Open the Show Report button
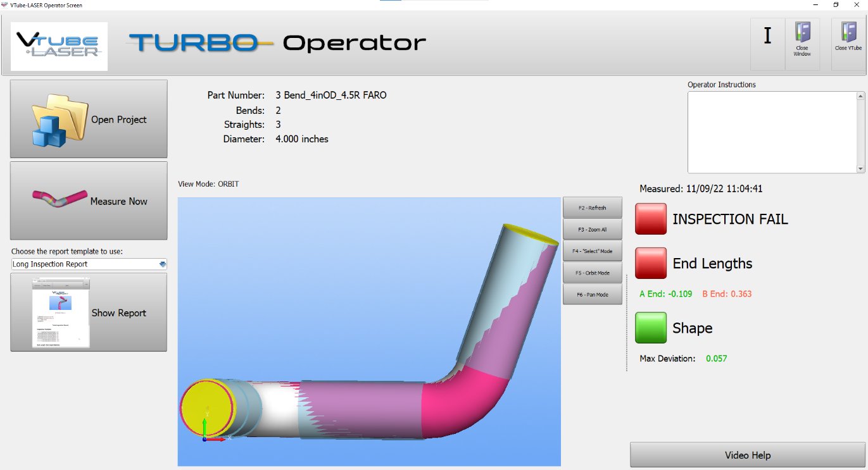This screenshot has height=470, width=868. tap(89, 312)
